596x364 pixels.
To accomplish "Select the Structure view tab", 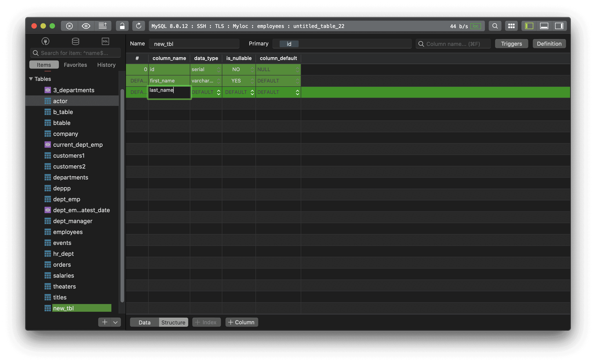I will [173, 322].
